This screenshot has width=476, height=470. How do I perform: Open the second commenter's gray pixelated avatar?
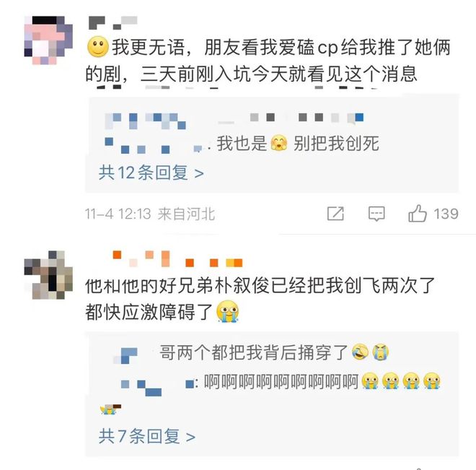[x=48, y=275]
